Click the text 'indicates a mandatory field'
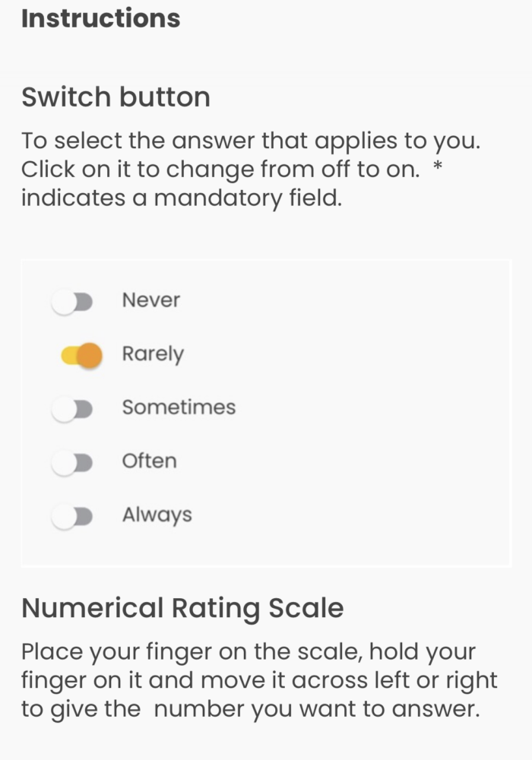Viewport: 532px width, 760px height. click(182, 198)
